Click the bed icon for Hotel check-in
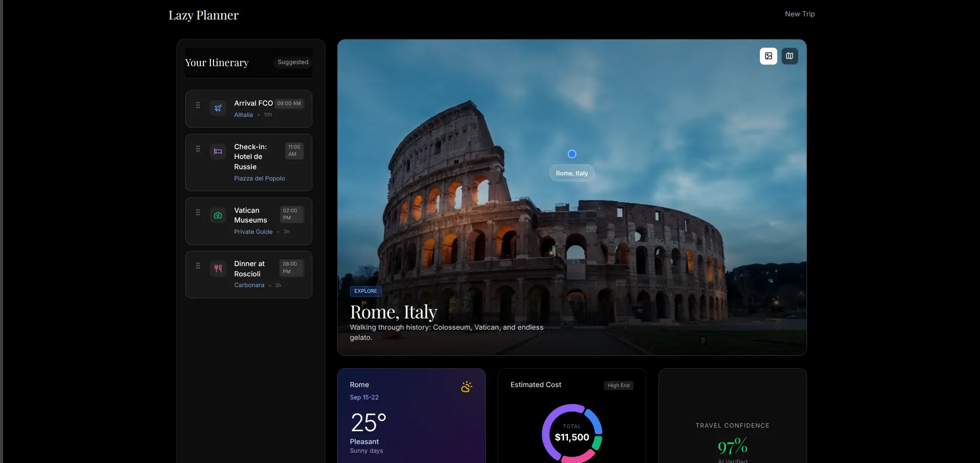 pos(218,151)
